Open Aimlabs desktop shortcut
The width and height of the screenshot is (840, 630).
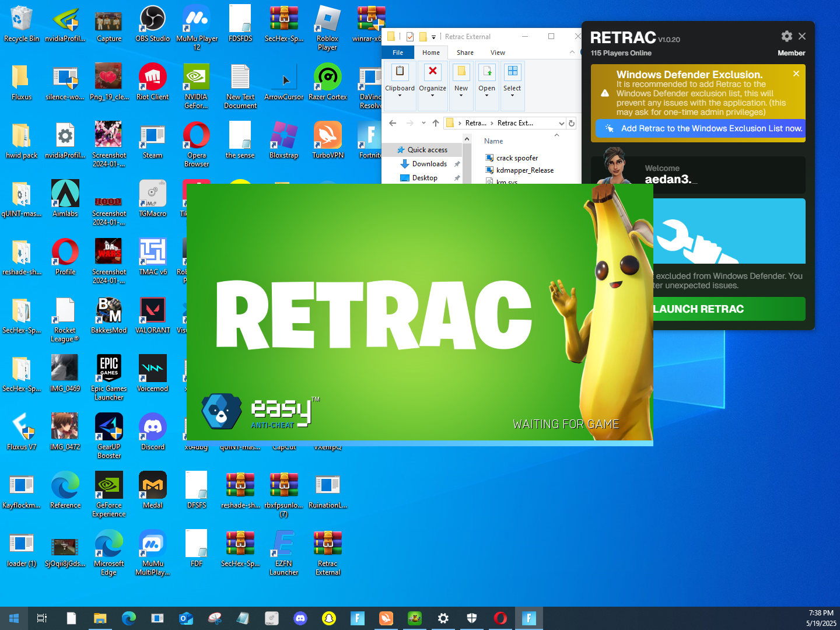[65, 199]
